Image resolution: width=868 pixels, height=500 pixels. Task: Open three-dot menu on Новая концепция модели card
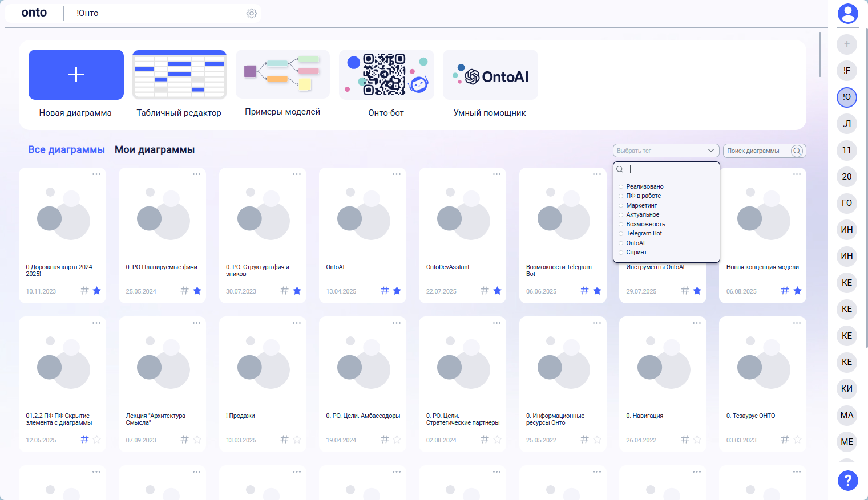coord(797,174)
